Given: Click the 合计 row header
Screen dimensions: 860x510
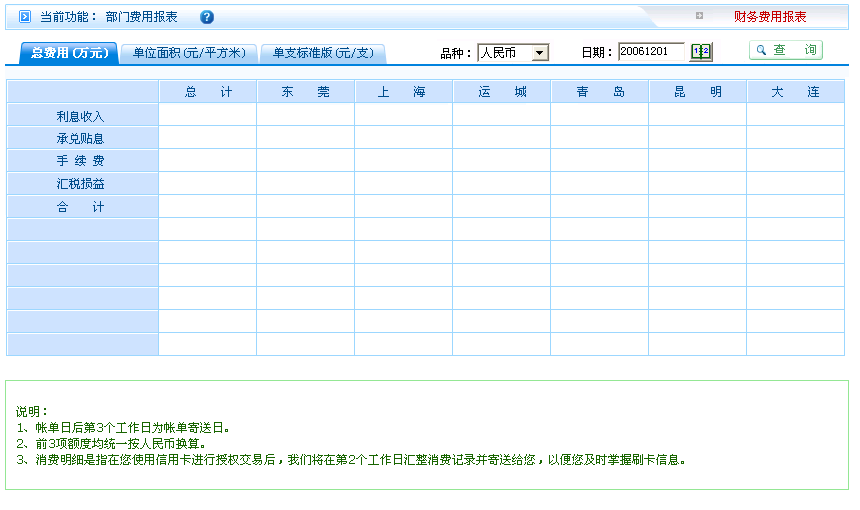Looking at the screenshot, I should click(81, 207).
